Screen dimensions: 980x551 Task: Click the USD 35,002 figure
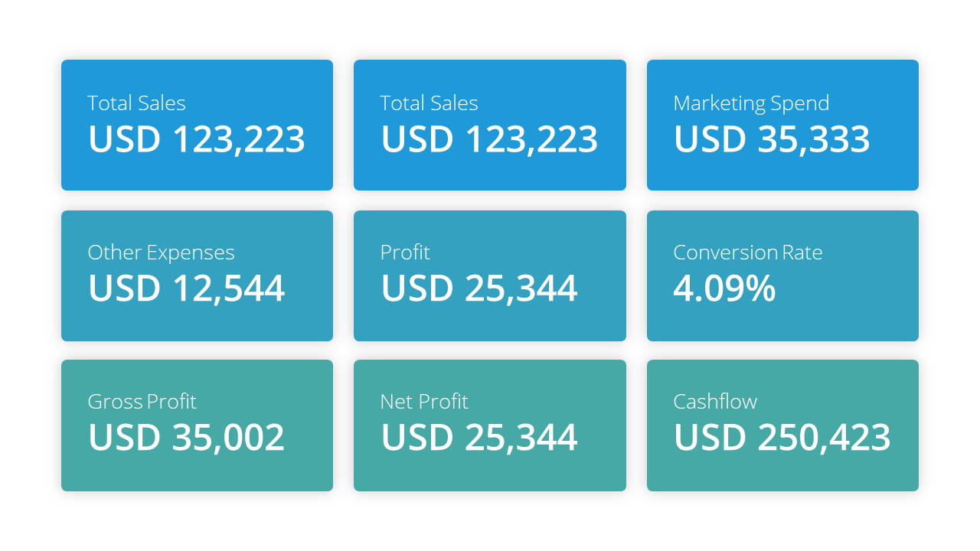click(x=187, y=438)
